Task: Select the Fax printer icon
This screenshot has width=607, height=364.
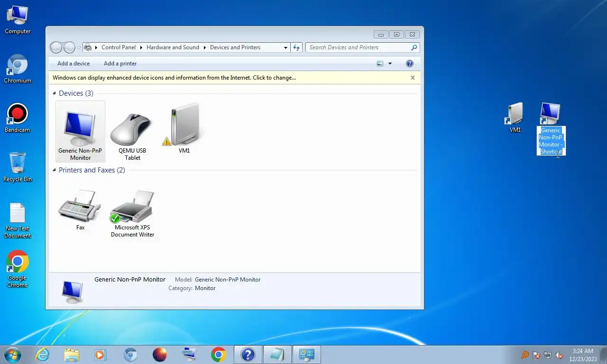Action: pos(80,210)
